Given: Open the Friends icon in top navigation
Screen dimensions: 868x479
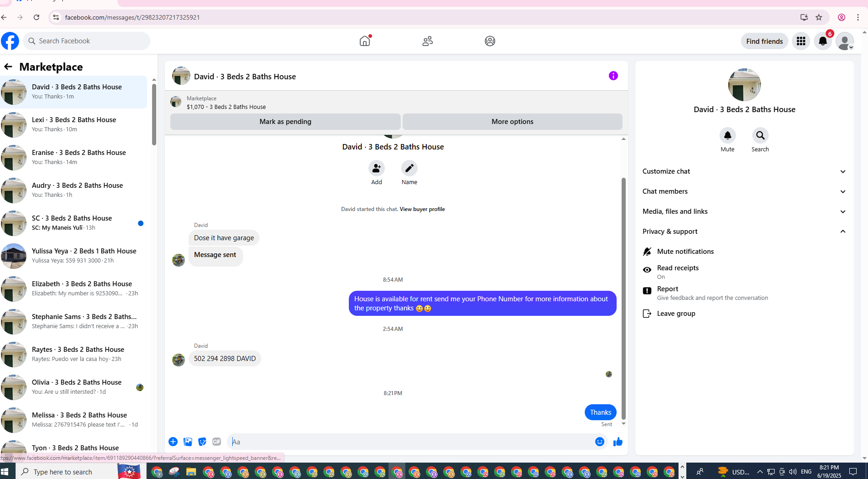Looking at the screenshot, I should point(427,41).
